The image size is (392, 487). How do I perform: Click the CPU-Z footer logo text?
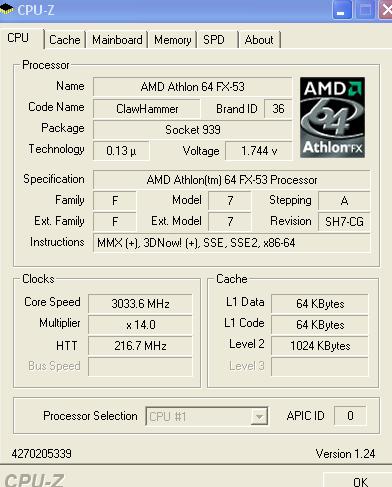(x=34, y=480)
